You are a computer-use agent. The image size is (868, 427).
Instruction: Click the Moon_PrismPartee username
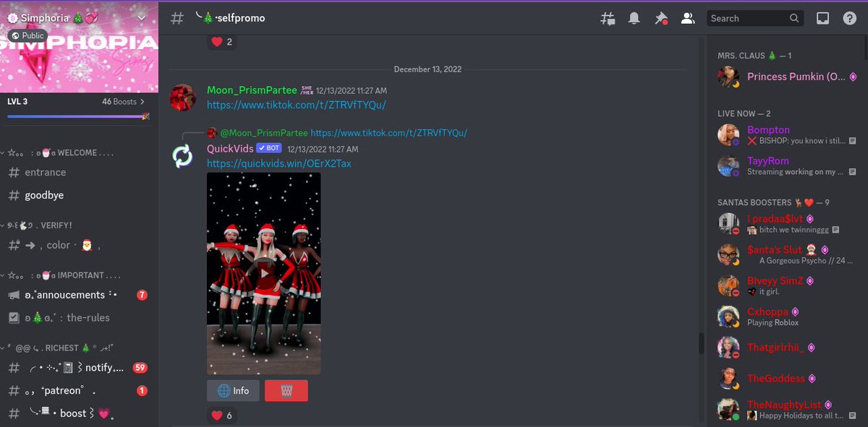pos(252,90)
